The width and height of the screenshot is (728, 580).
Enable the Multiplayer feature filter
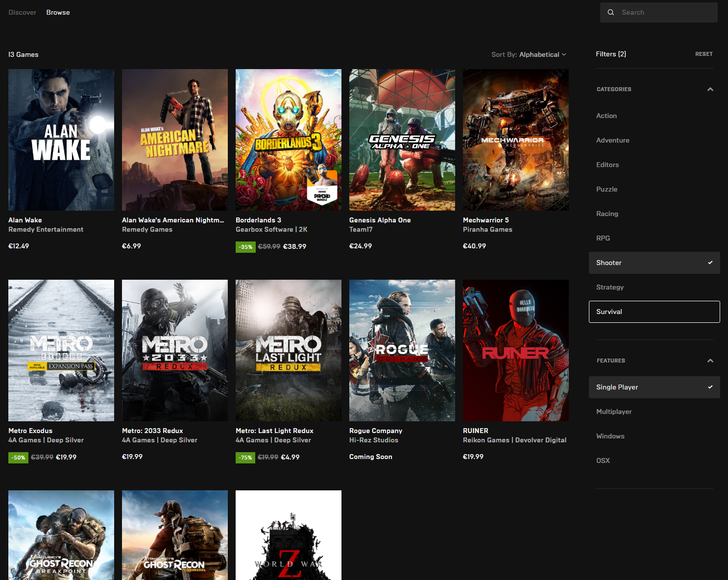(655, 411)
